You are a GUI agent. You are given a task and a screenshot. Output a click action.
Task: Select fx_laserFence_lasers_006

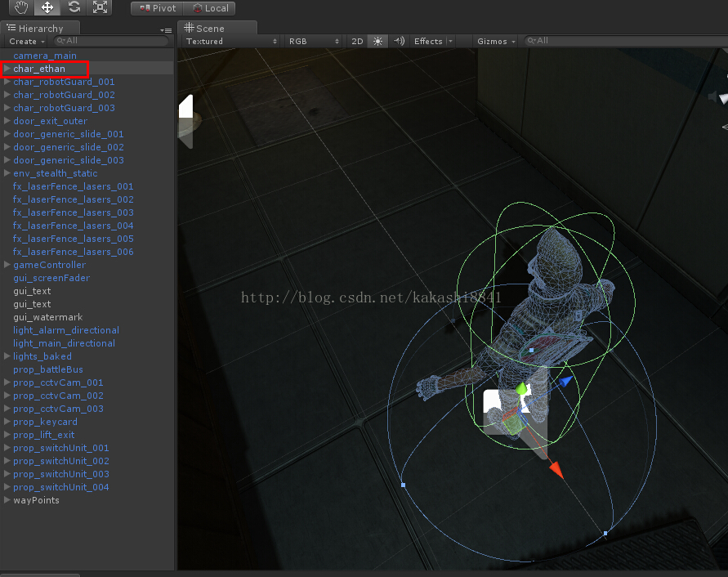[x=73, y=252]
